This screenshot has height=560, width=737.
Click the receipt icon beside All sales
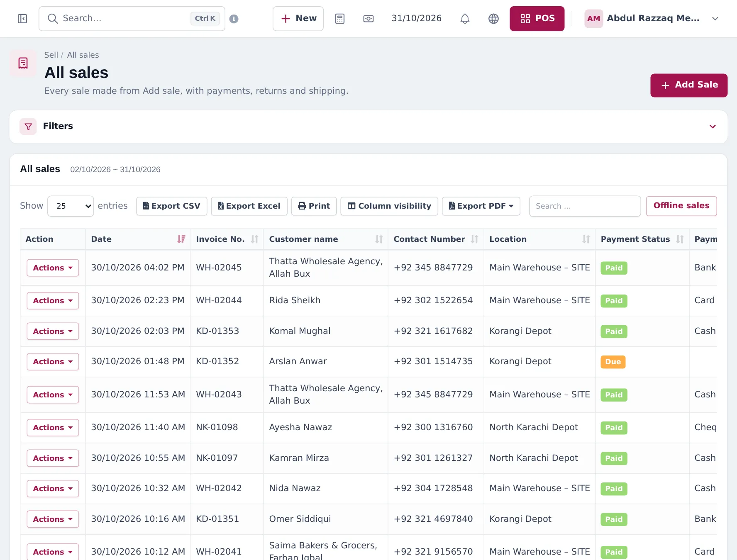click(x=23, y=63)
